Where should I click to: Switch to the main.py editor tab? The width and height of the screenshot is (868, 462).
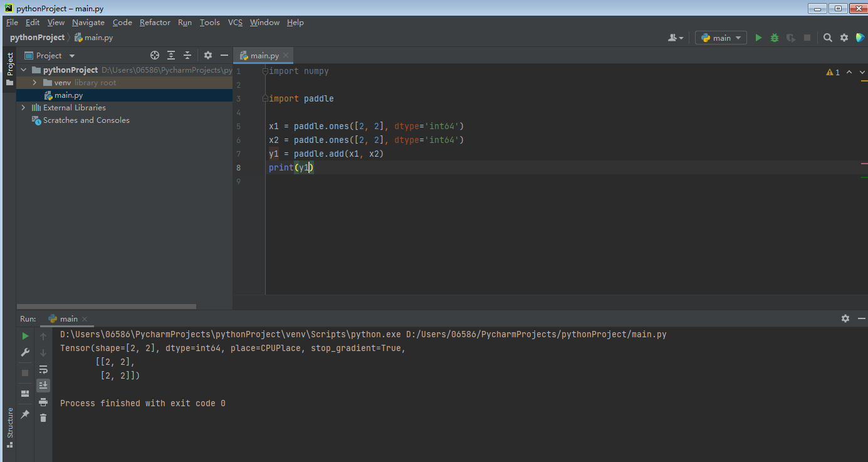coord(260,55)
